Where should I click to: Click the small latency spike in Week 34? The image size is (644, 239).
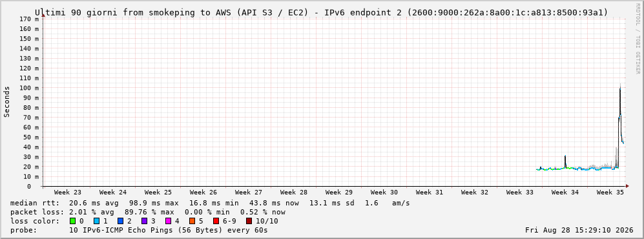[x=565, y=156]
